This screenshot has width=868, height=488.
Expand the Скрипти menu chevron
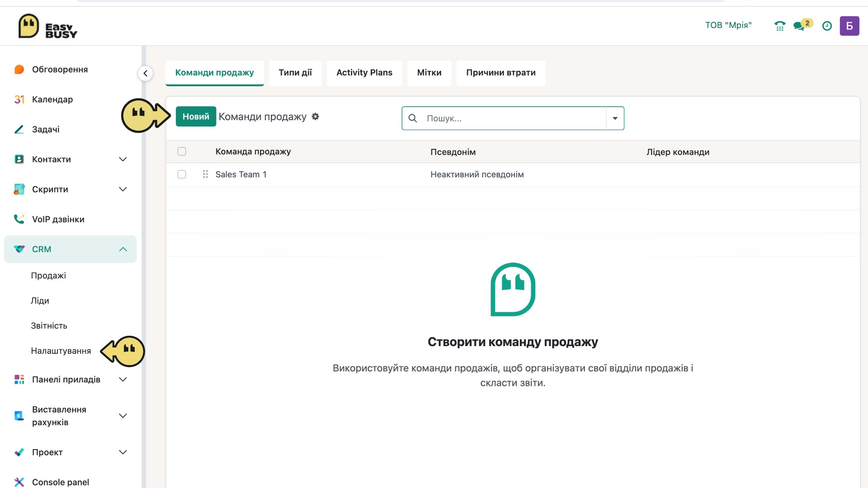(x=123, y=189)
